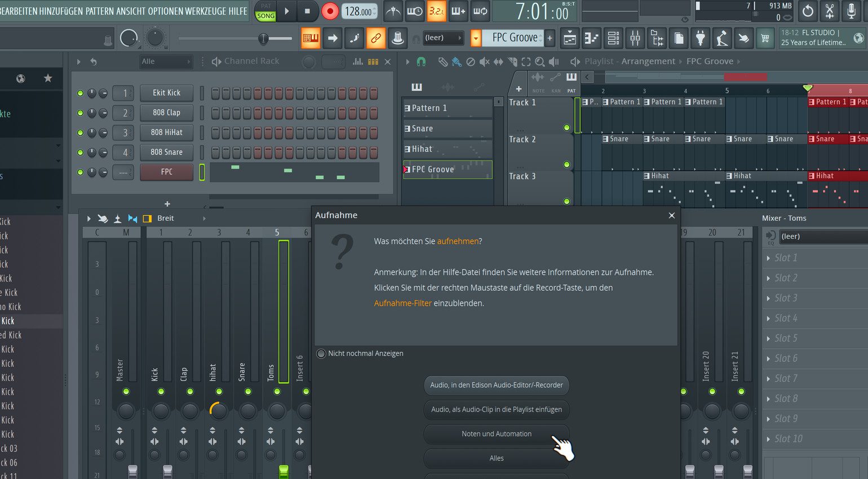Click the play button in transport

click(x=287, y=11)
